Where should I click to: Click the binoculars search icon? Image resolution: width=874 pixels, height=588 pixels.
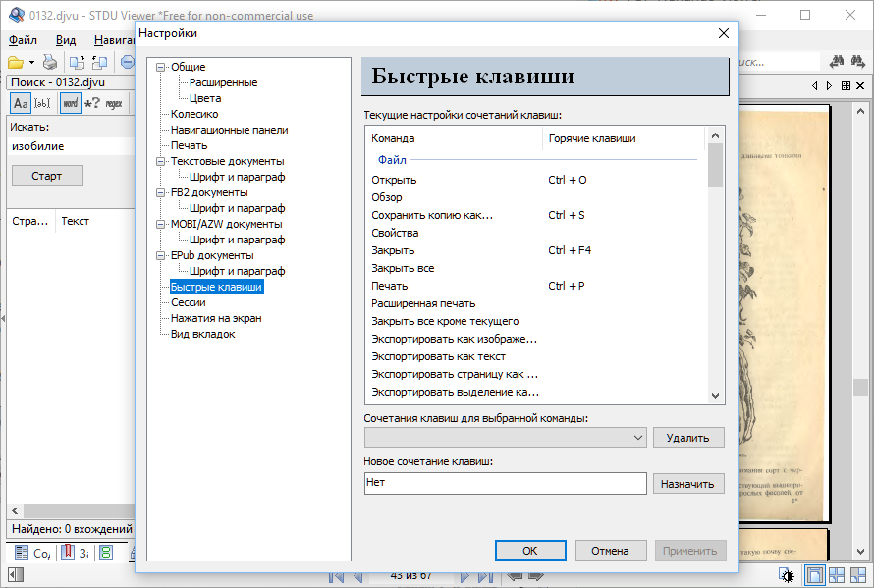839,62
